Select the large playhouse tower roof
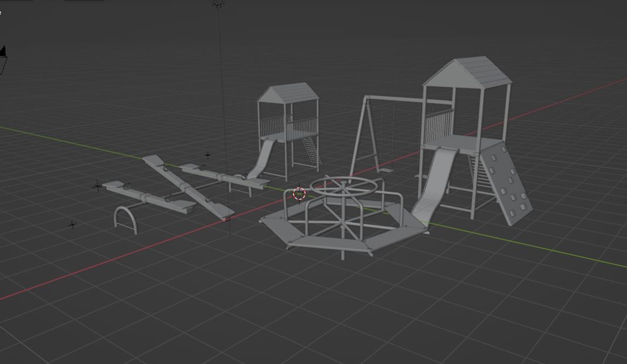This screenshot has height=364, width=627. coord(467,72)
